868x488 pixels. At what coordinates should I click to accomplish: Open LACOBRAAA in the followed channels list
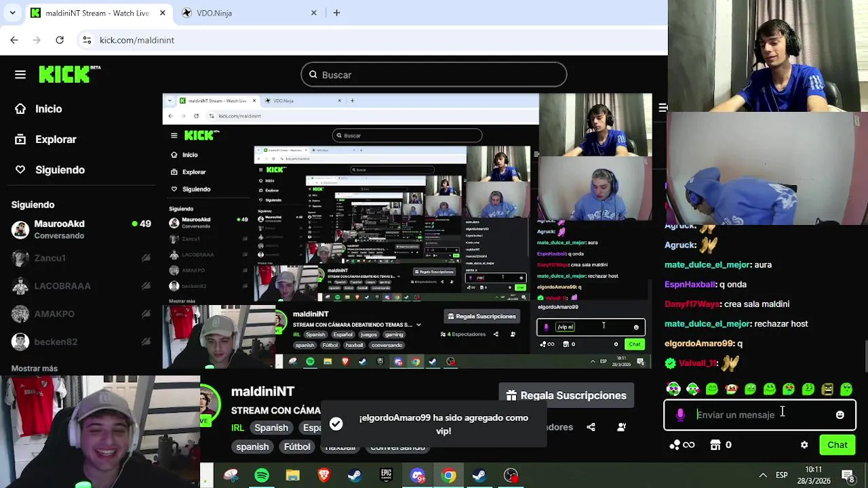click(81, 286)
